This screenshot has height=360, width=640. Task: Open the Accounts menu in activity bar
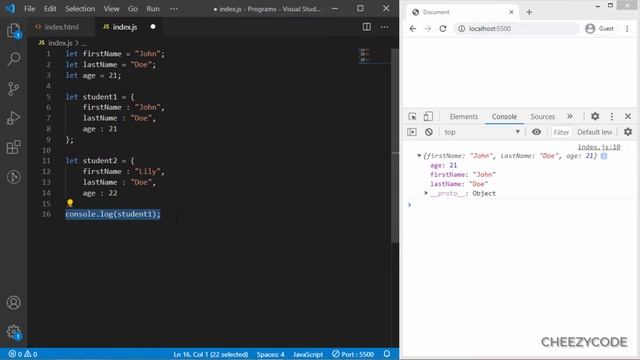[x=13, y=302]
